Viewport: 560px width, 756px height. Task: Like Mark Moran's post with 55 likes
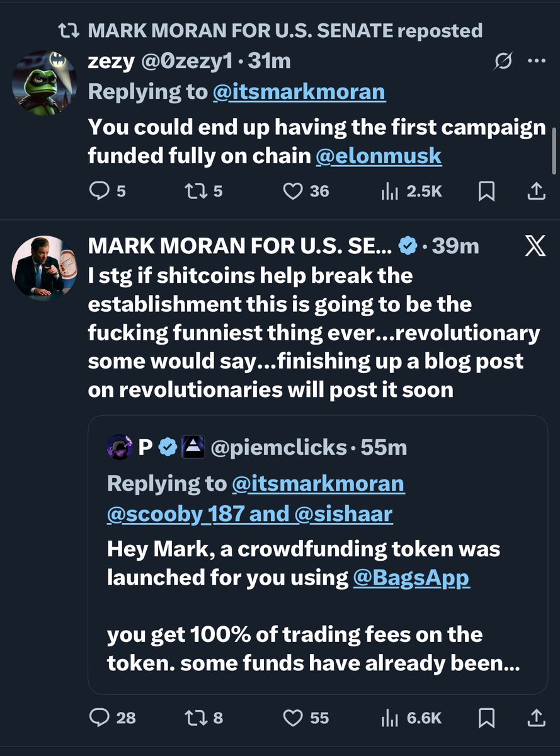tap(293, 717)
